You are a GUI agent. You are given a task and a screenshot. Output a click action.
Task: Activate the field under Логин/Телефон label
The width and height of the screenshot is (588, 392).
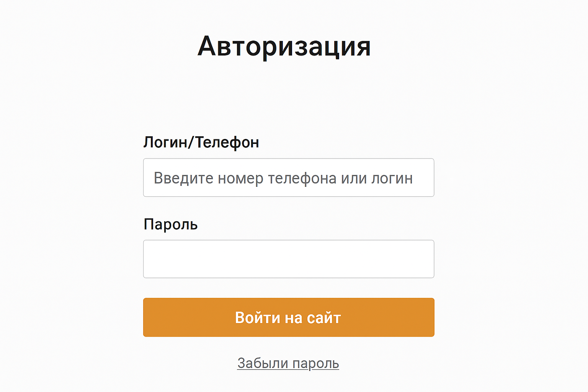289,178
